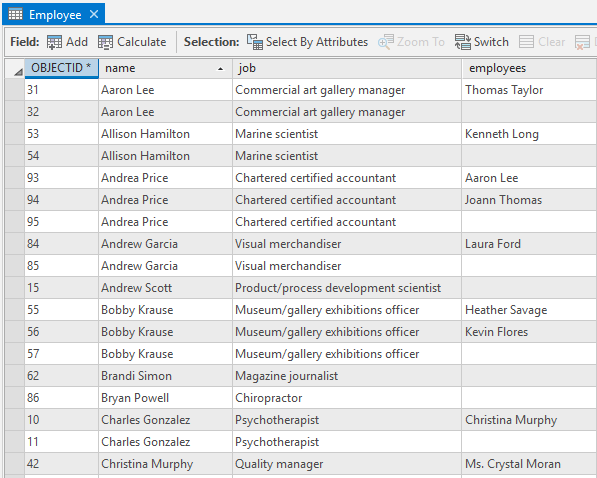Click the cell 'Andrew Scott'
Viewport: 597px width, 478px height.
click(x=165, y=288)
